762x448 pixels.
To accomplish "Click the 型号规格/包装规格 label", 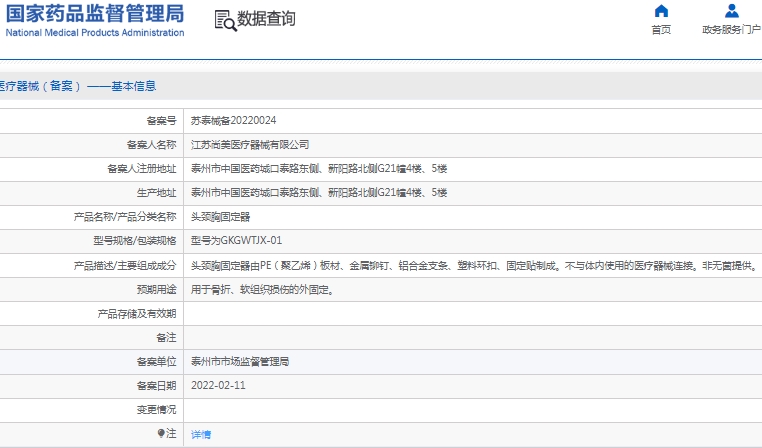I will (135, 241).
